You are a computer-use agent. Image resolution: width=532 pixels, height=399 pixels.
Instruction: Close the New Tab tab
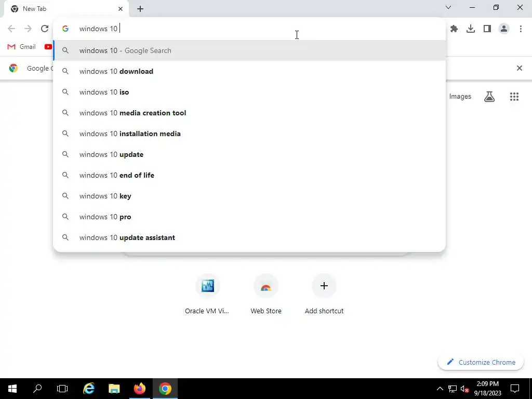pos(121,9)
